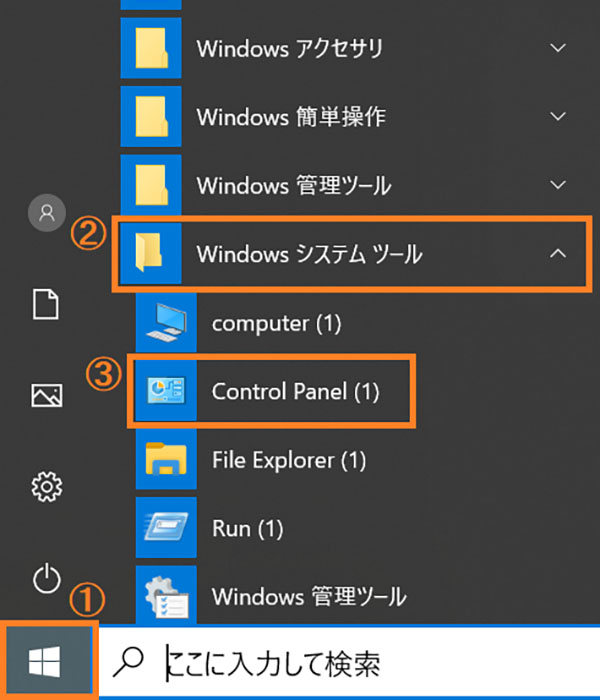
Task: Open Documents from the sidebar icon
Action: (x=46, y=304)
